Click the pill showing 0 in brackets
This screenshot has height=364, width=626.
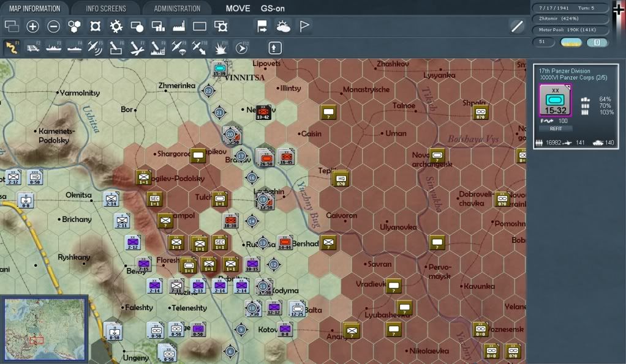tap(597, 42)
